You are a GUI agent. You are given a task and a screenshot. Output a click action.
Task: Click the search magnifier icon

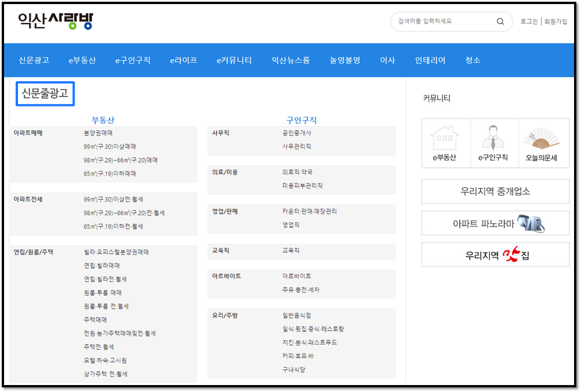(x=500, y=21)
